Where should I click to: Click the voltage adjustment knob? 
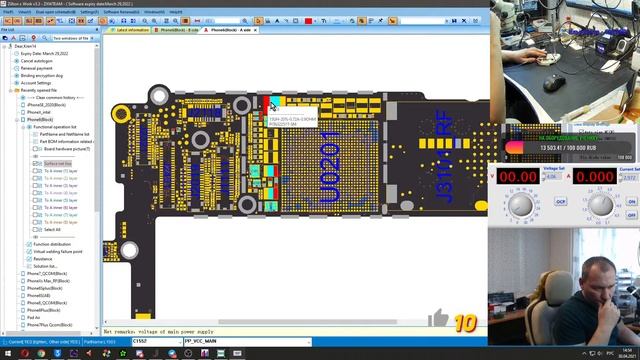520,205
